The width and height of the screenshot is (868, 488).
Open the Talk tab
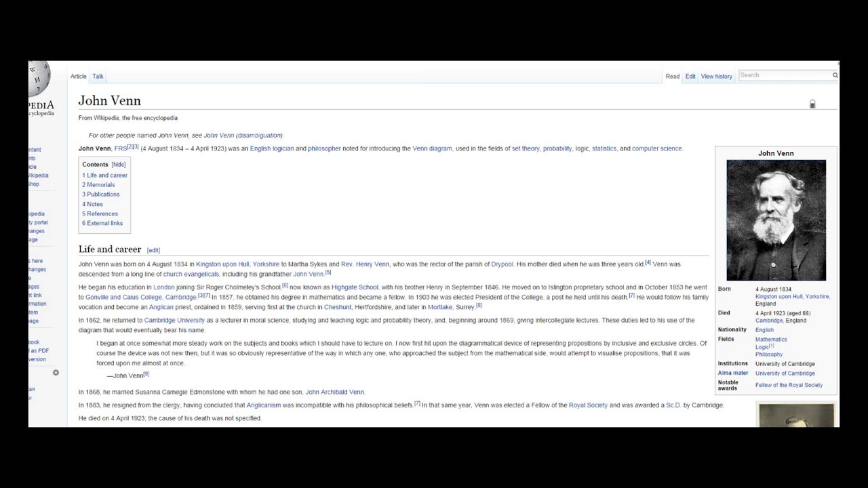(x=98, y=77)
